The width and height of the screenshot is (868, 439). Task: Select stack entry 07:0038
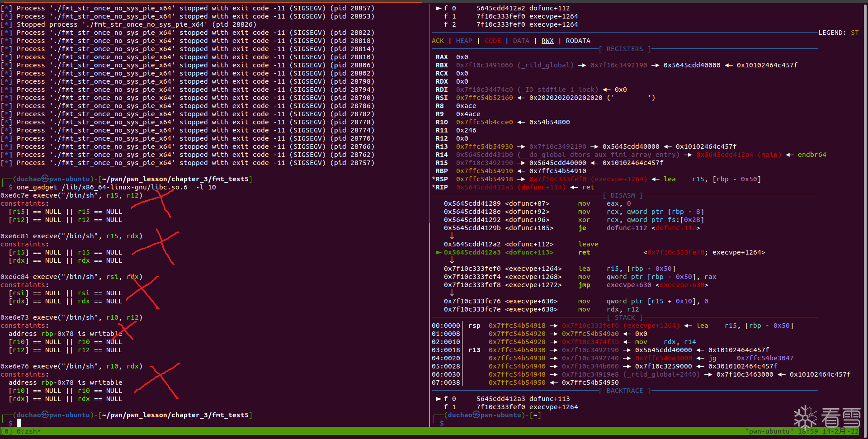tap(525, 382)
